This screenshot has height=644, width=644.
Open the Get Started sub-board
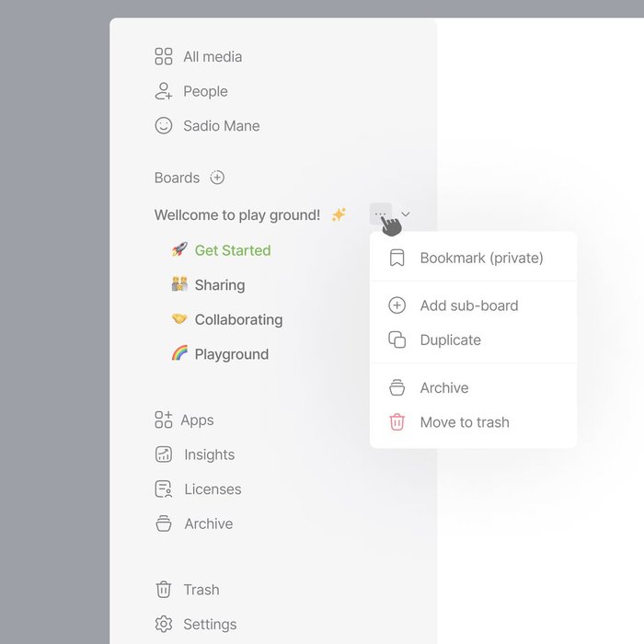click(232, 250)
